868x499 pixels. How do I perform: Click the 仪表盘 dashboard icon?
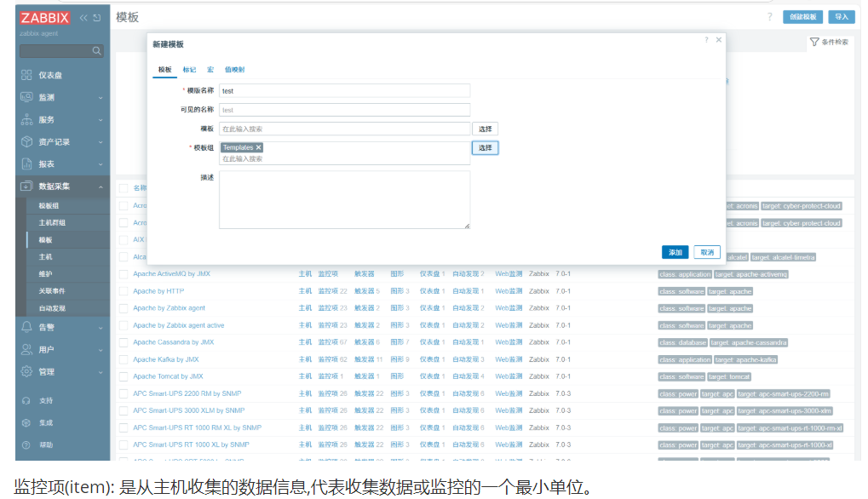(x=26, y=75)
